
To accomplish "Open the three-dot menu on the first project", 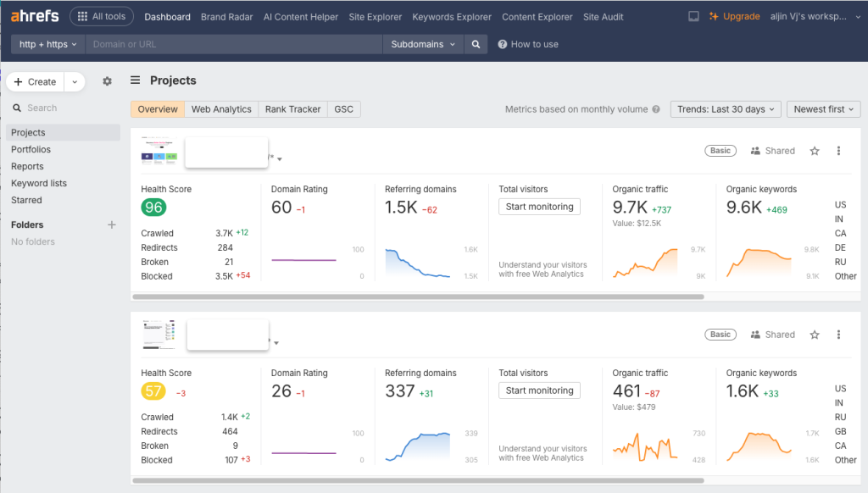I will (x=838, y=150).
